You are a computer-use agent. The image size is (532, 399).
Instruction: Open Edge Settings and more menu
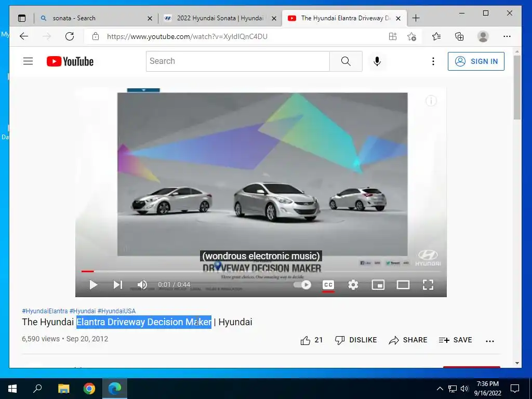pos(507,36)
